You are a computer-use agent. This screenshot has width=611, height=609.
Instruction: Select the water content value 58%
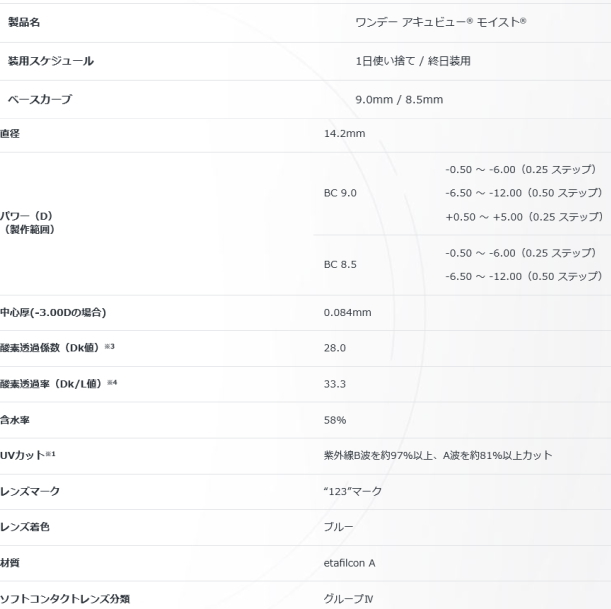[335, 419]
